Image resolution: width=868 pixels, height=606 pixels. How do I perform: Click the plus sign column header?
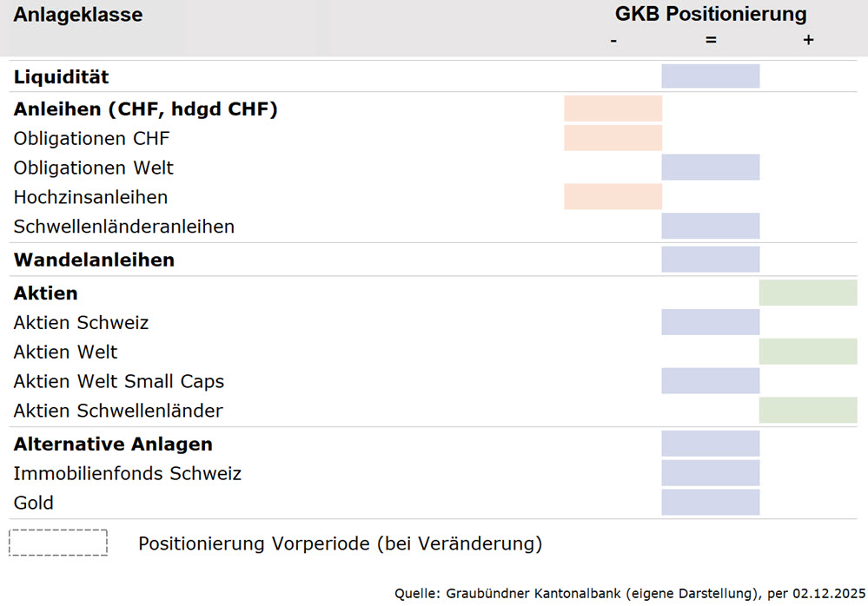808,40
